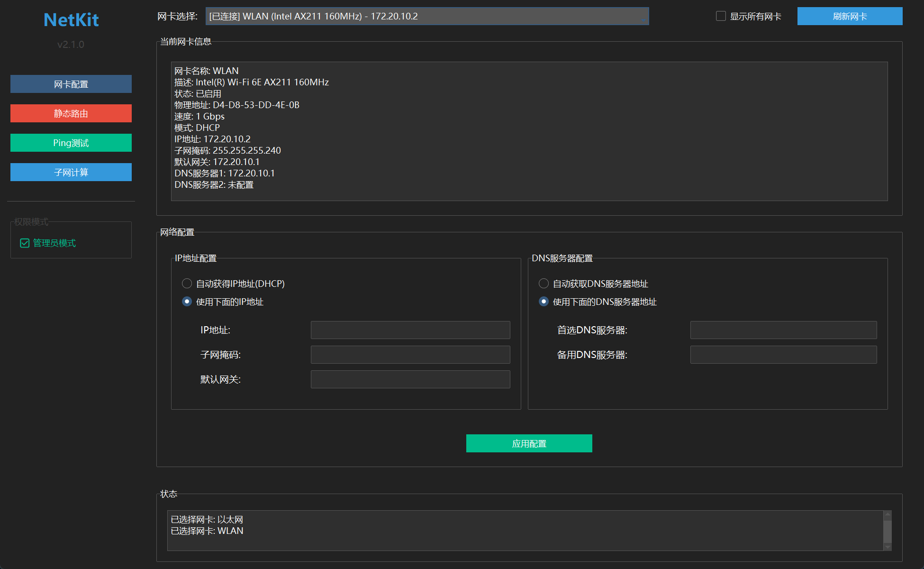Viewport: 924px width, 569px height.
Task: Open the 网卡选择 adapter dropdown
Action: pyautogui.click(x=427, y=16)
